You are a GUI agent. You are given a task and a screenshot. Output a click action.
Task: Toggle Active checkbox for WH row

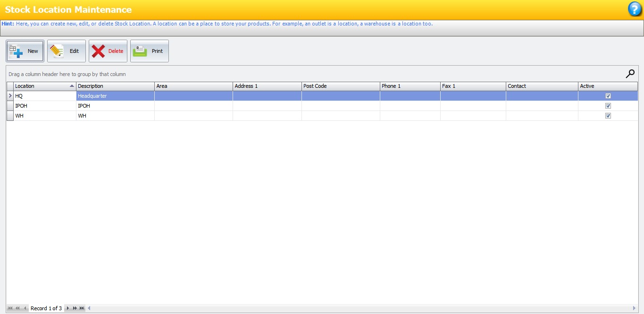(608, 116)
